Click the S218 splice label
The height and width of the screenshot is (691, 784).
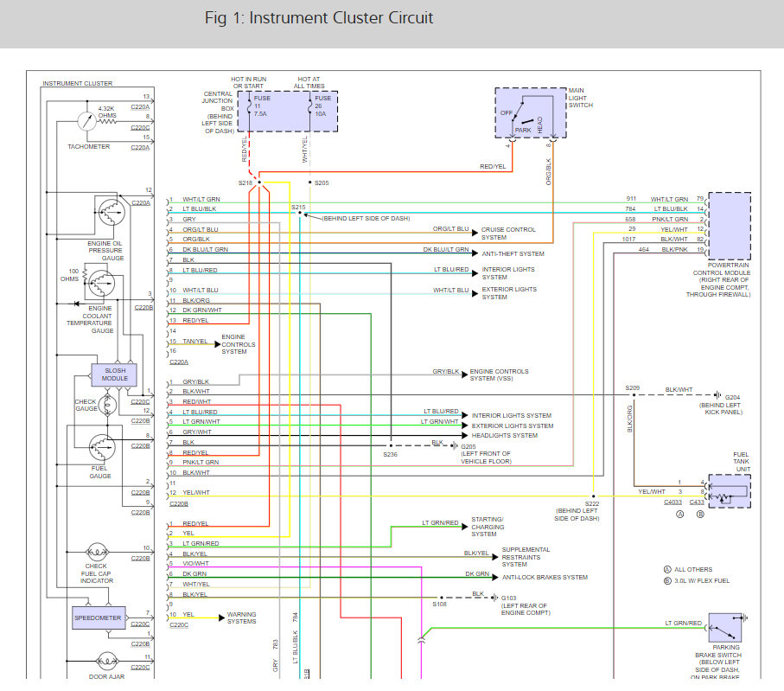coord(245,183)
